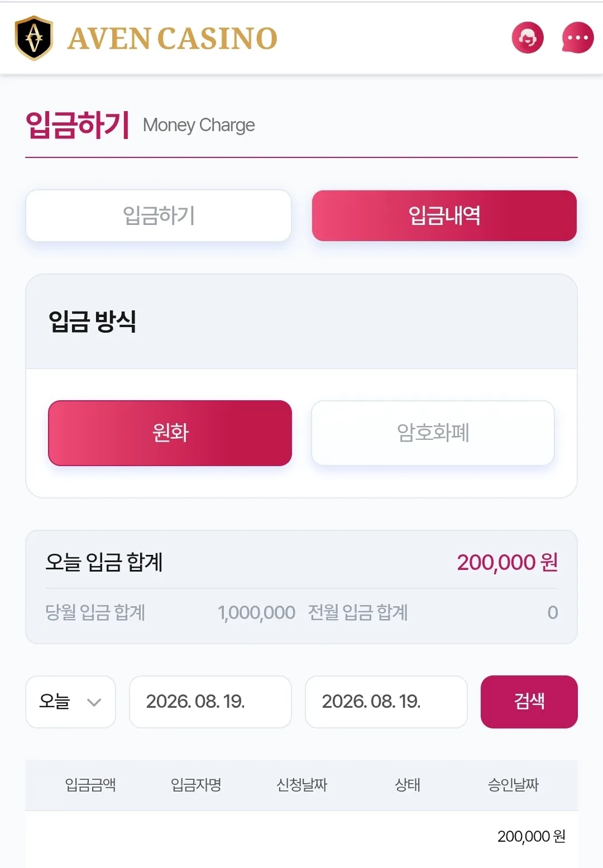Click the 오늘 입금 합계 200,000 원 amount
603x868 pixels.
click(508, 562)
